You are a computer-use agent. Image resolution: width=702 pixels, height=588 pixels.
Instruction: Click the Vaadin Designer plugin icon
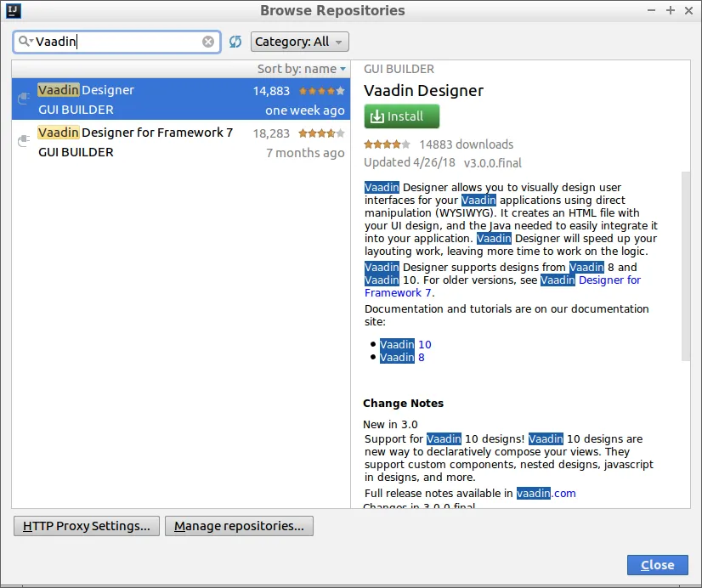(x=23, y=98)
